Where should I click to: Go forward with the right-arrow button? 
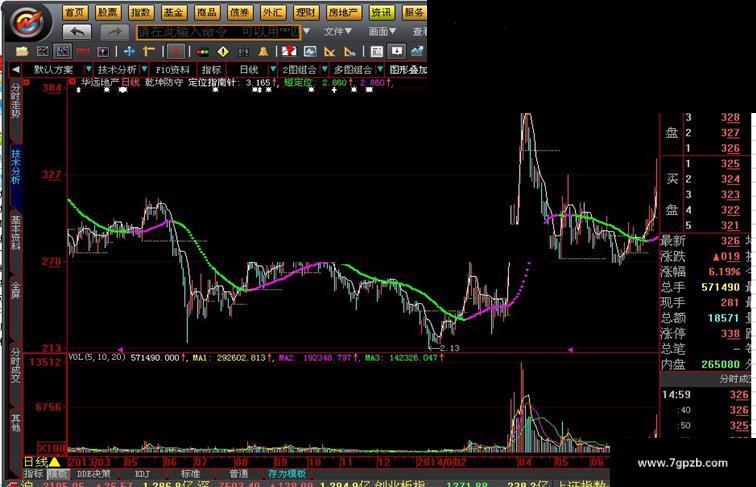[114, 32]
